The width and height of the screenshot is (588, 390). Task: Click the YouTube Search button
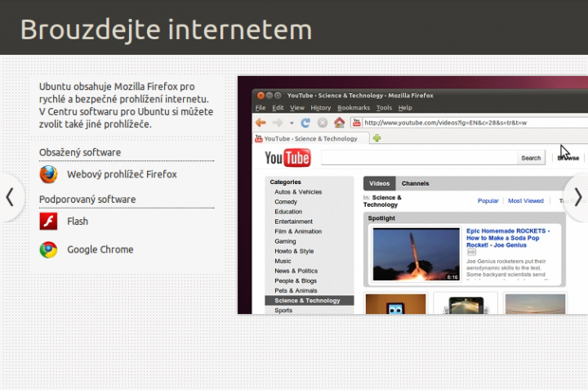(x=531, y=158)
